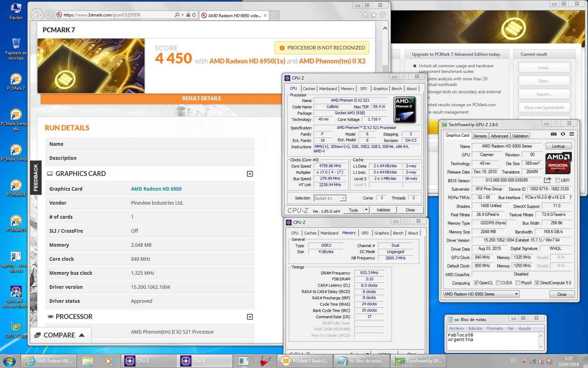Viewport: 588px width, 368px height.
Task: Click the Windows Start orb
Action: 9,361
